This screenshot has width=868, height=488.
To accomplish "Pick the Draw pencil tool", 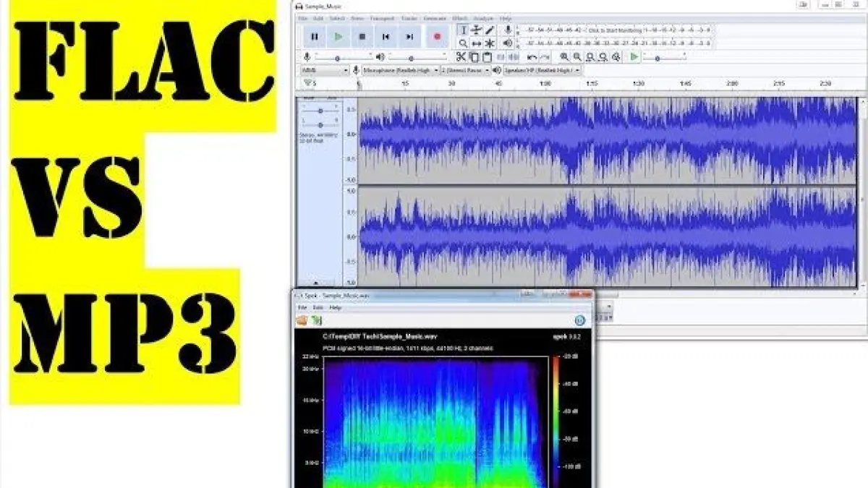I will [490, 30].
